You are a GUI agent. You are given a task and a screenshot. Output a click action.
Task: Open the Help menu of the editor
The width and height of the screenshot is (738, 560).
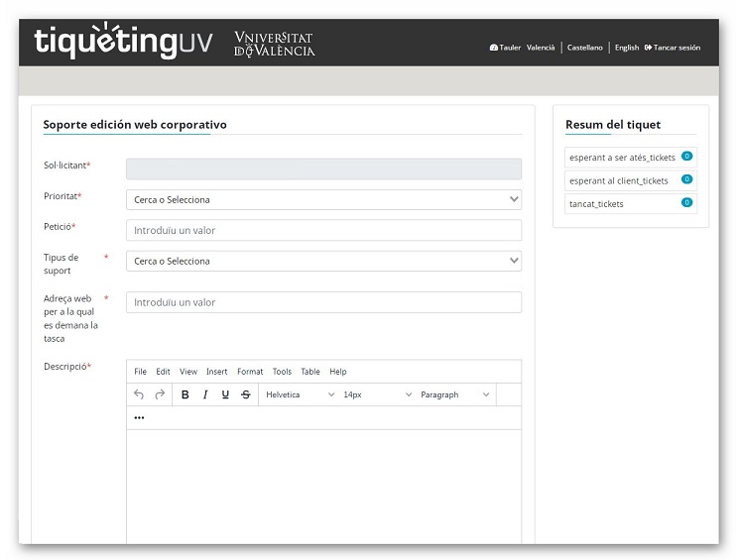338,372
